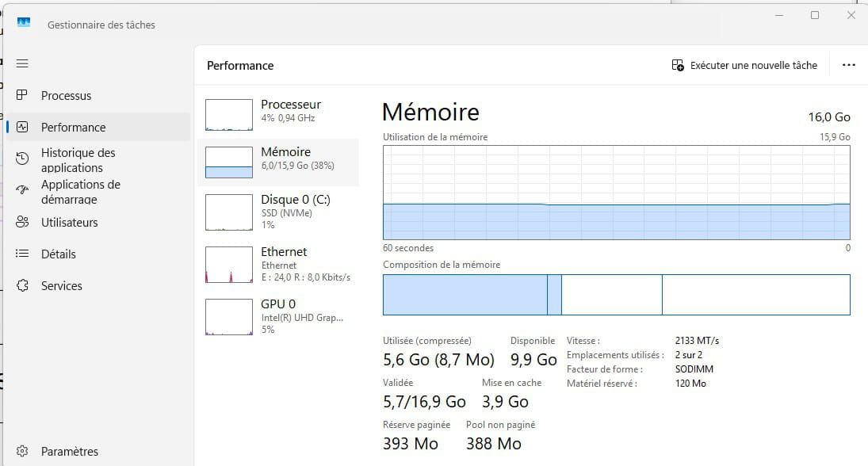Open the Processus page icon
The height and width of the screenshot is (466, 868).
pyautogui.click(x=22, y=95)
